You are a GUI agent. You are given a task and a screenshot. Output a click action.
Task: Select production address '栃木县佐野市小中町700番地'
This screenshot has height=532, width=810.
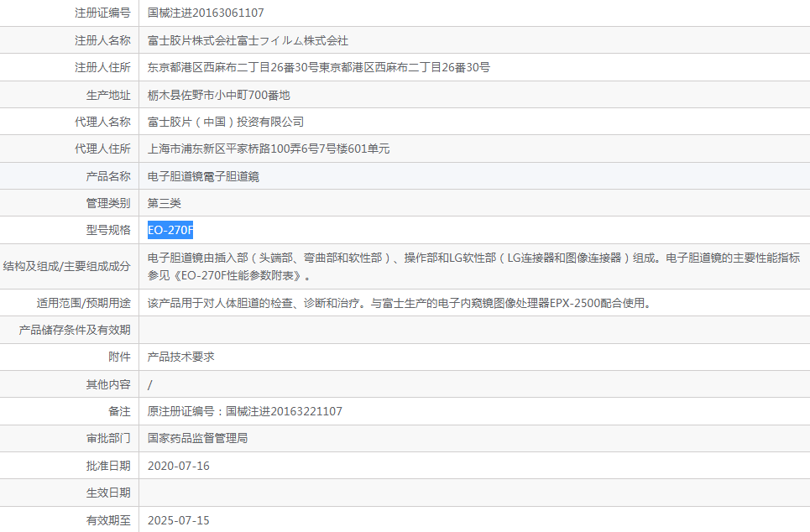(x=218, y=95)
